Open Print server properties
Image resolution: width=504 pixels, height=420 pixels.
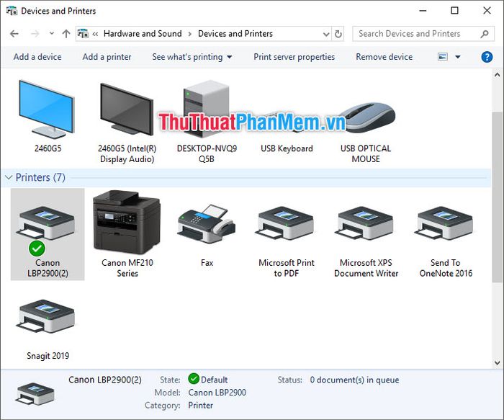click(x=294, y=57)
